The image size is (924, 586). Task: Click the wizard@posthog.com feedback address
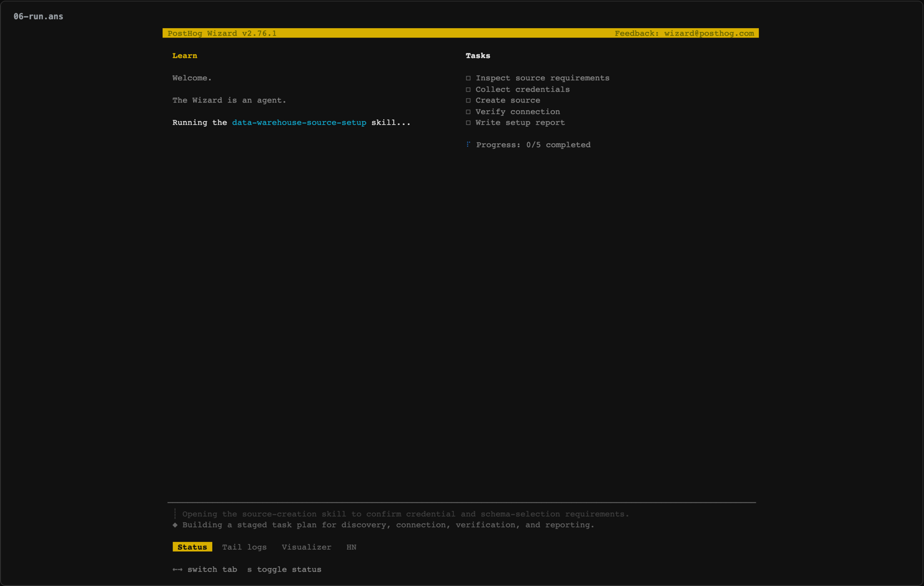point(709,33)
